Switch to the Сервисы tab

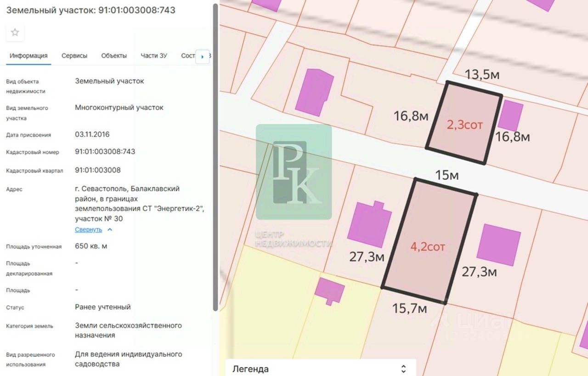pos(74,56)
